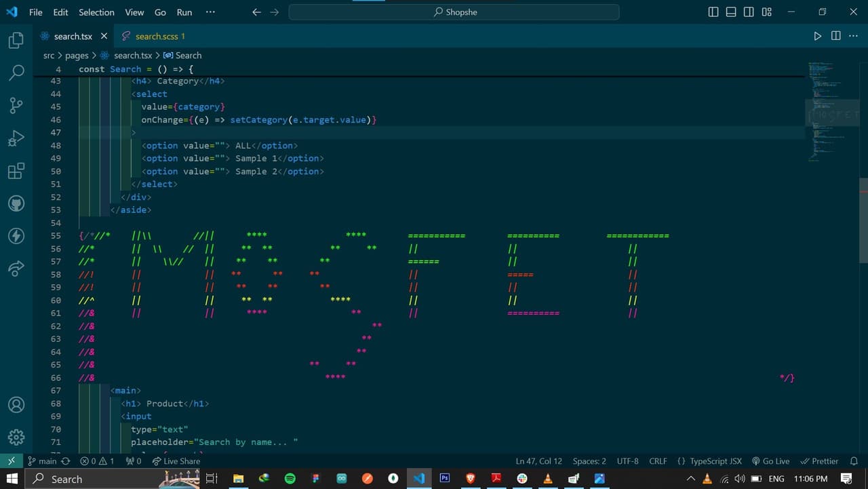Open the GitHub panel in activity bar
Image resolution: width=868 pixels, height=489 pixels.
[x=16, y=203]
